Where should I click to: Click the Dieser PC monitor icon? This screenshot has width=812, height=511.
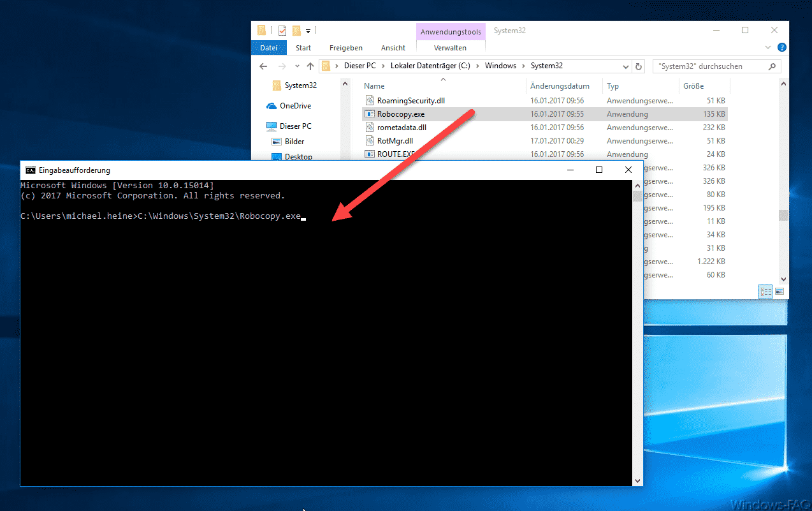pos(272,126)
